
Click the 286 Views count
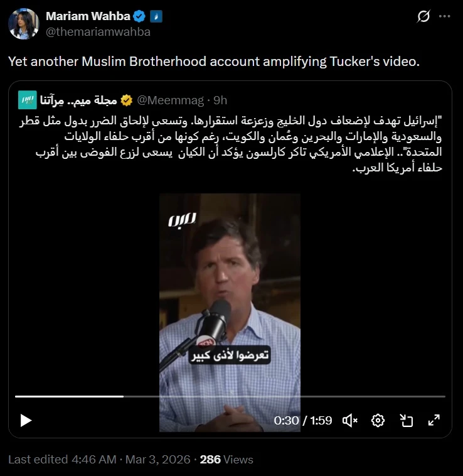[x=226, y=459]
